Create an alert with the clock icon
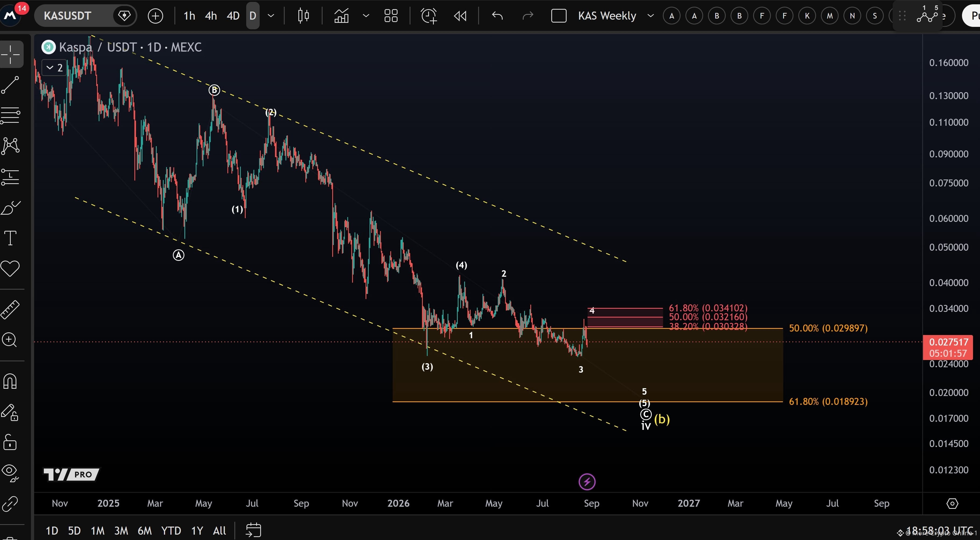980x540 pixels. pyautogui.click(x=429, y=16)
